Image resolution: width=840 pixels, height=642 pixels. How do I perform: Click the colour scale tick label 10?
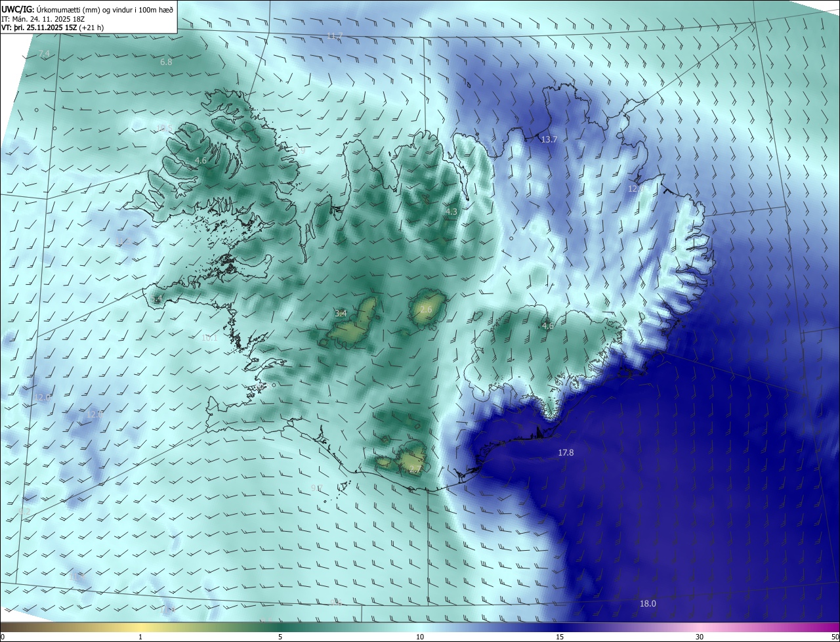(420, 637)
